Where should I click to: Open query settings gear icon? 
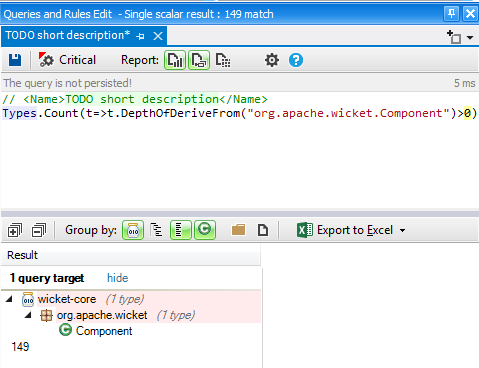click(x=272, y=60)
